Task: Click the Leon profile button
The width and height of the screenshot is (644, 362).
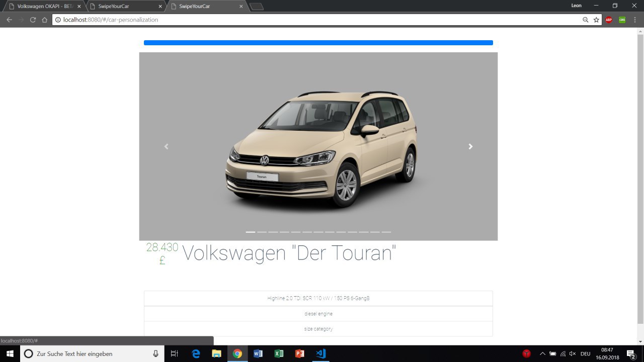Action: tap(577, 6)
